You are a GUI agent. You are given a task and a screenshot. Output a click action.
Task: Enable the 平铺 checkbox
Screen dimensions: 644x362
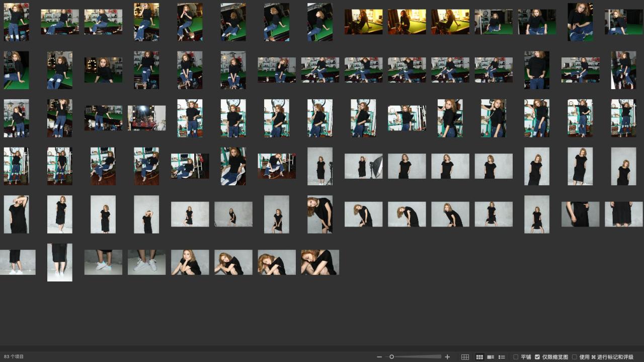pyautogui.click(x=516, y=357)
